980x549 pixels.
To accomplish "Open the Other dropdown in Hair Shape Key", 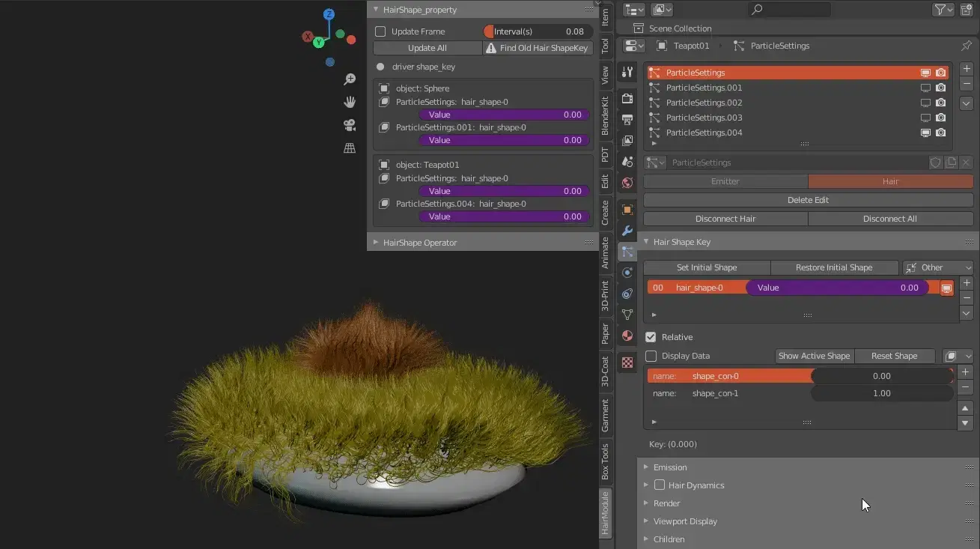I will pos(937,267).
